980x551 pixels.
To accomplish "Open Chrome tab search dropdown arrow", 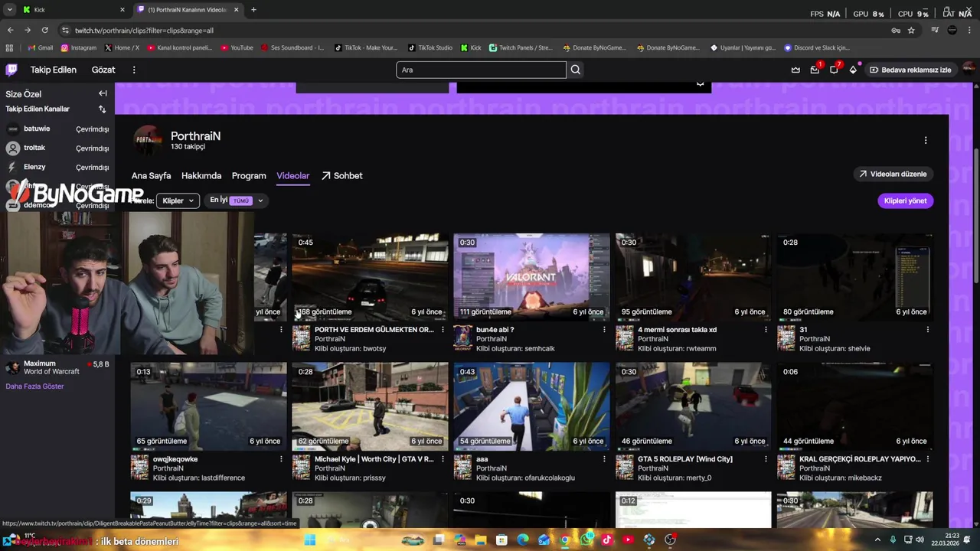I will pos(10,10).
